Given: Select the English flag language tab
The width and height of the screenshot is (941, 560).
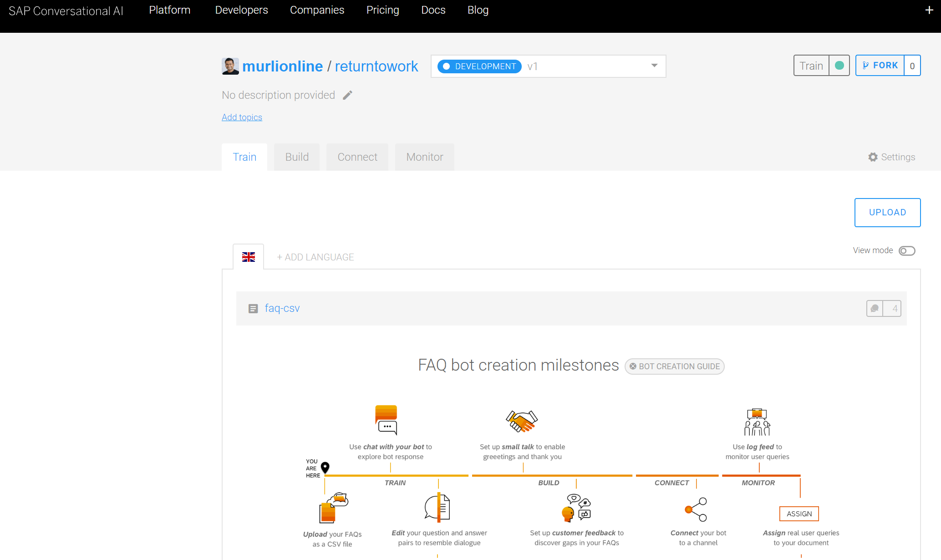Looking at the screenshot, I should (x=249, y=257).
